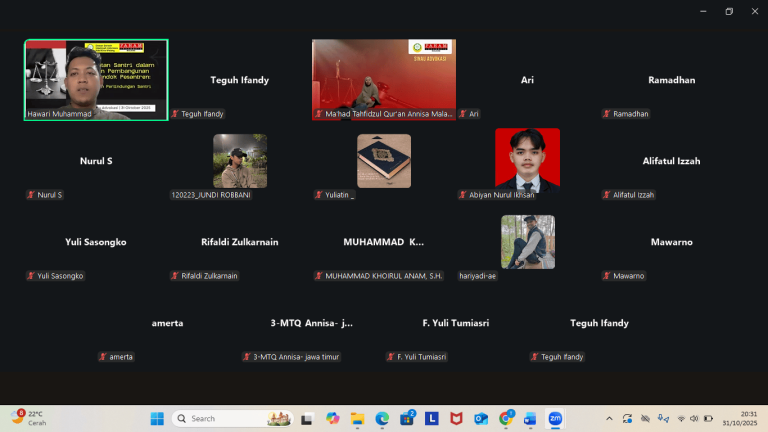
Task: Click Teguh Ifandy's muted microphone icon
Action: point(175,114)
